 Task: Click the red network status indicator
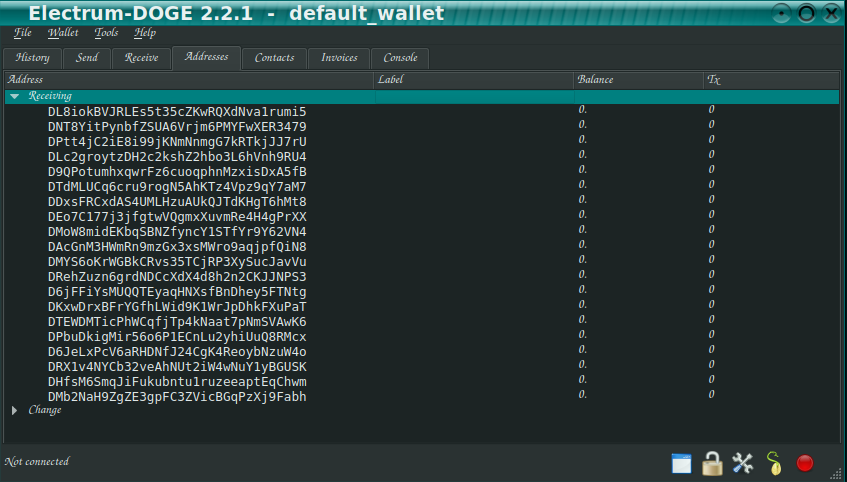pyautogui.click(x=805, y=463)
